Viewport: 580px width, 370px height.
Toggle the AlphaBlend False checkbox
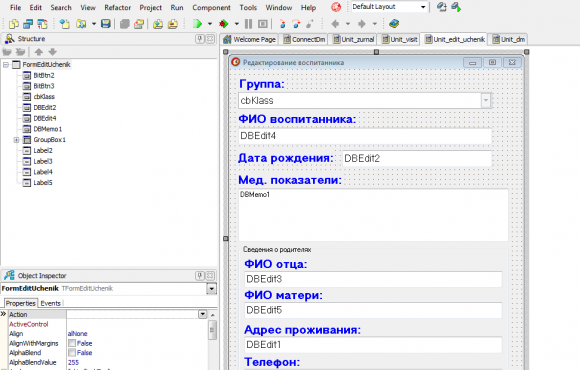coord(72,353)
